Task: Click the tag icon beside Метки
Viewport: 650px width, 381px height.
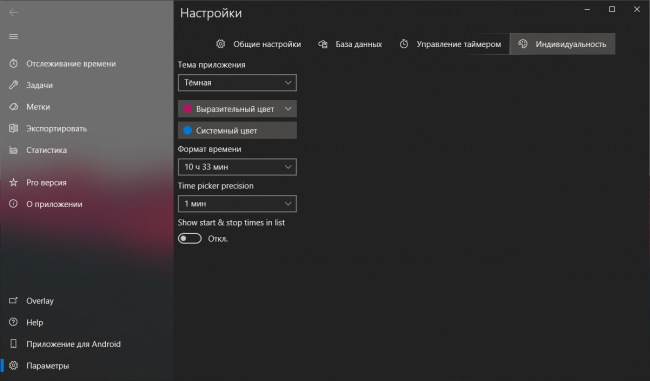Action: point(13,107)
